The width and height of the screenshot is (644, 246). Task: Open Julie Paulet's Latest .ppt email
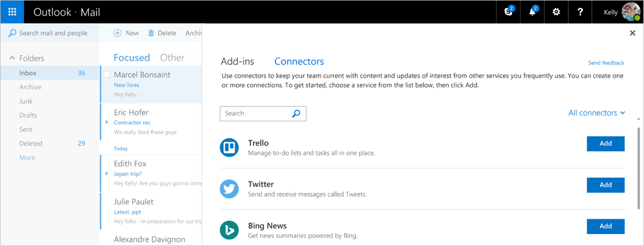click(151, 211)
